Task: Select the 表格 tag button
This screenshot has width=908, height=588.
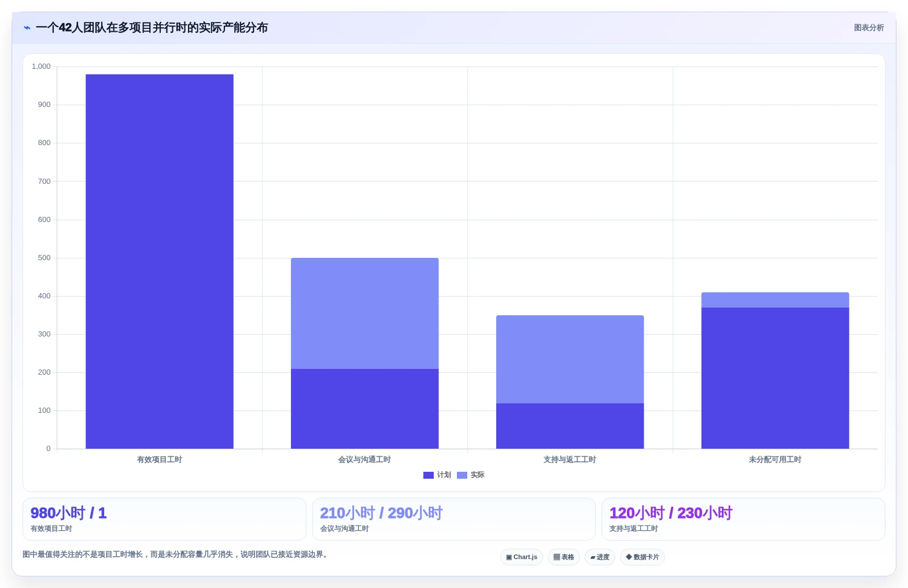Action: 564,557
